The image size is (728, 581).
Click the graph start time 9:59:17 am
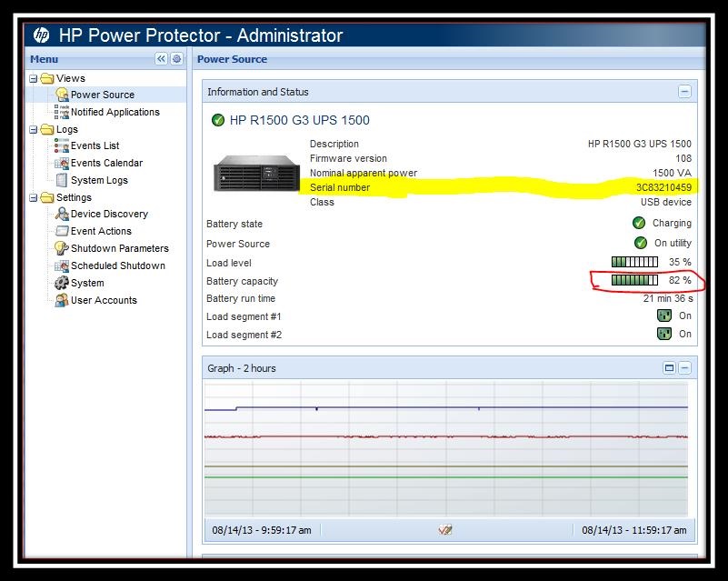pyautogui.click(x=262, y=530)
